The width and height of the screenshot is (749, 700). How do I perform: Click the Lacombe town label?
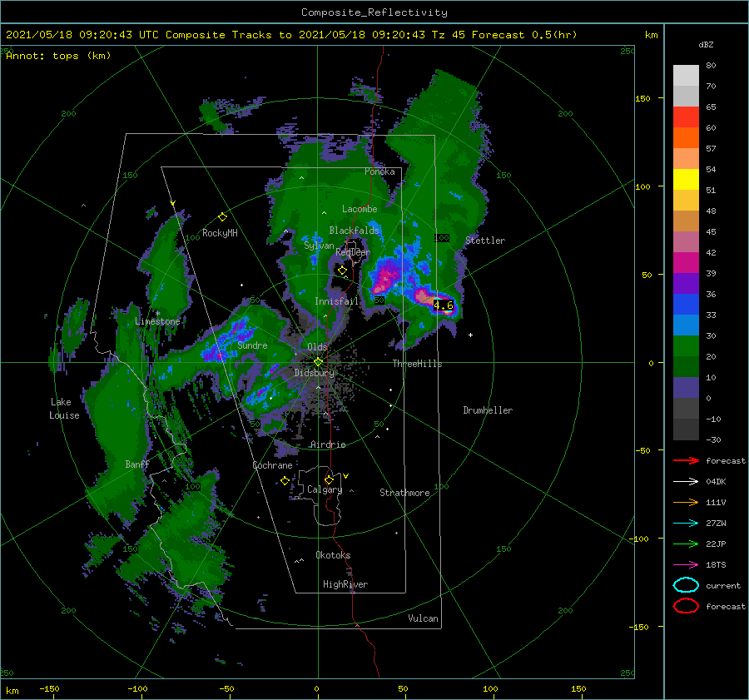(360, 209)
